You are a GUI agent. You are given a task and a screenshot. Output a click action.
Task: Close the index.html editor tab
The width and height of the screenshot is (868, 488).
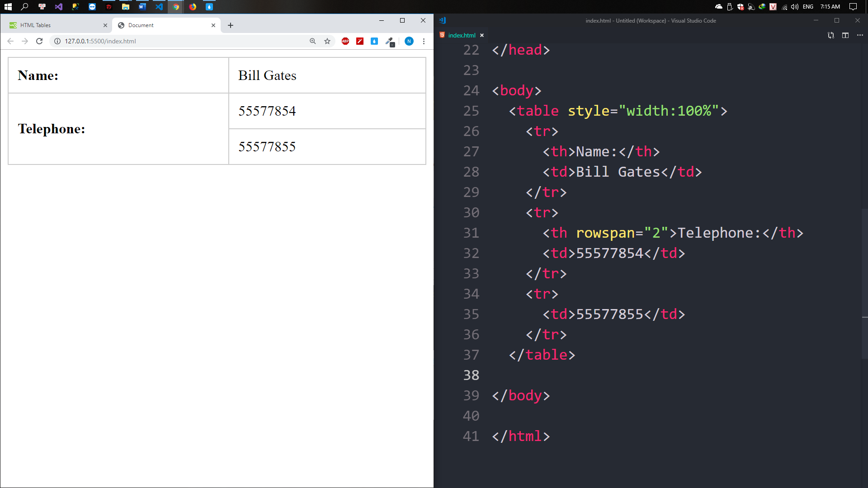click(482, 35)
